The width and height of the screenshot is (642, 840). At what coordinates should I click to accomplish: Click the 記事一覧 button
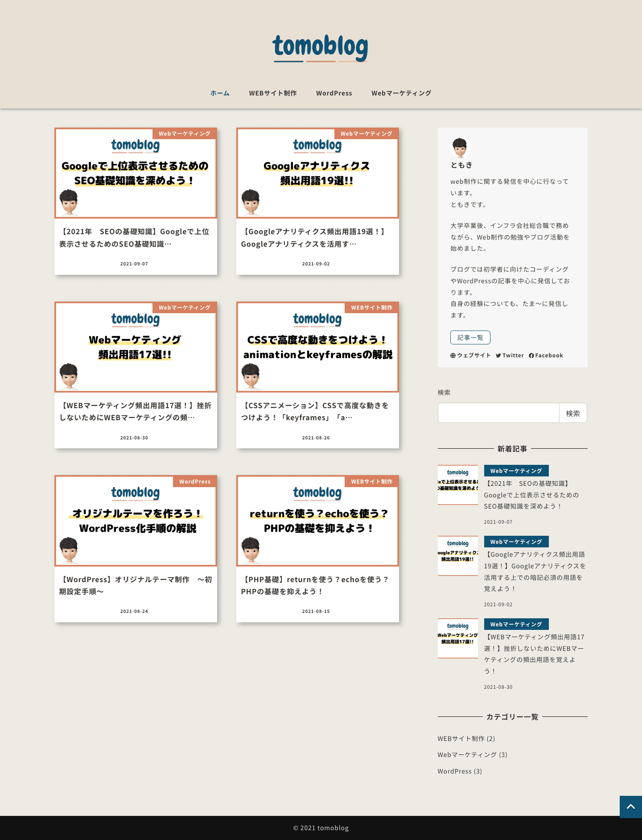(x=470, y=338)
